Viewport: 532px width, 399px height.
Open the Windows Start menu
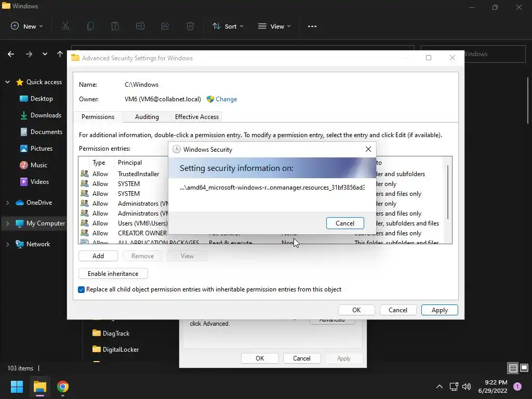point(17,387)
